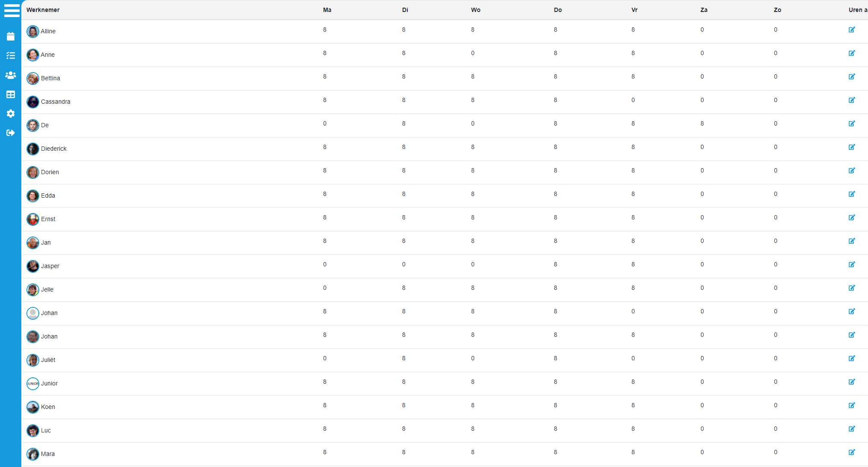868x467 pixels.
Task: Click the Ma column header
Action: (x=327, y=10)
